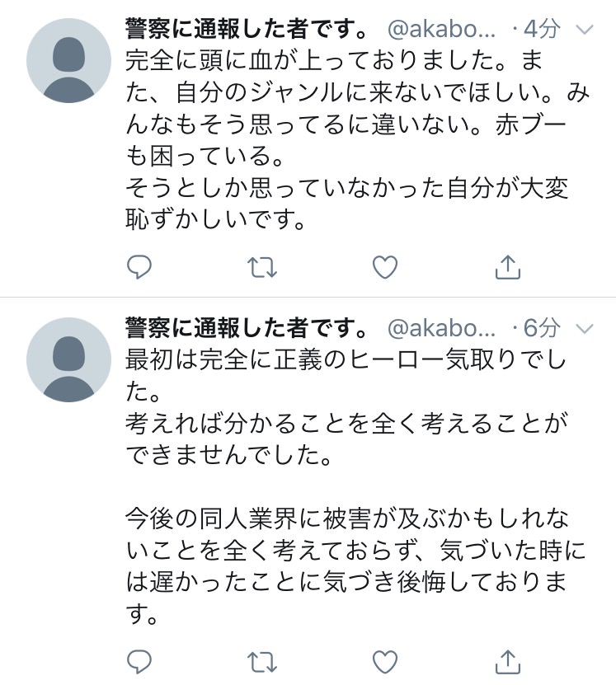Reply to the 4分 tweet
This screenshot has height=685, width=616.
(139, 267)
